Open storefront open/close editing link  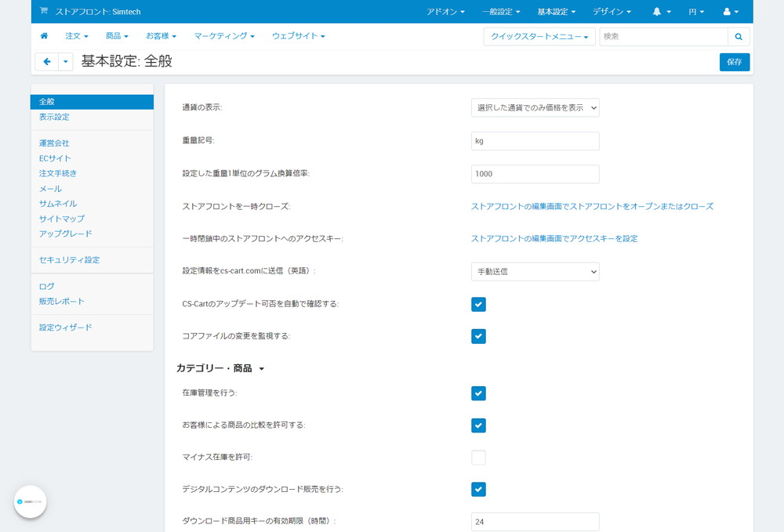pos(592,206)
